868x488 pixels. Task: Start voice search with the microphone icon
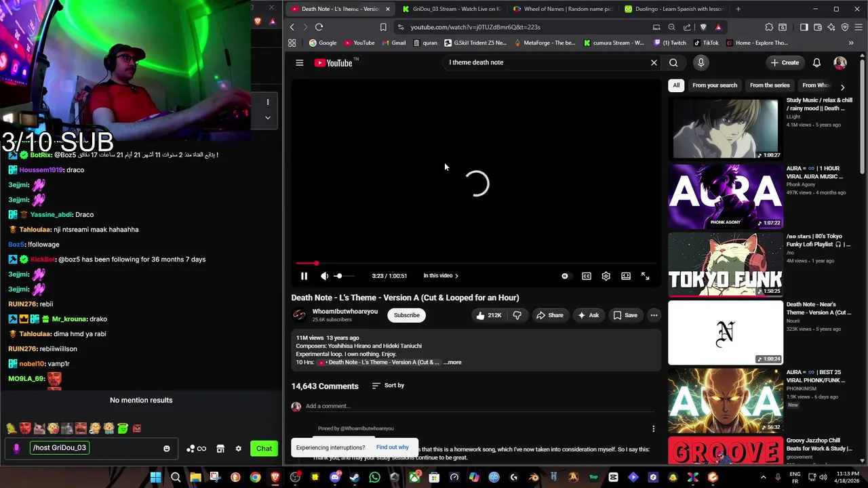coord(701,62)
